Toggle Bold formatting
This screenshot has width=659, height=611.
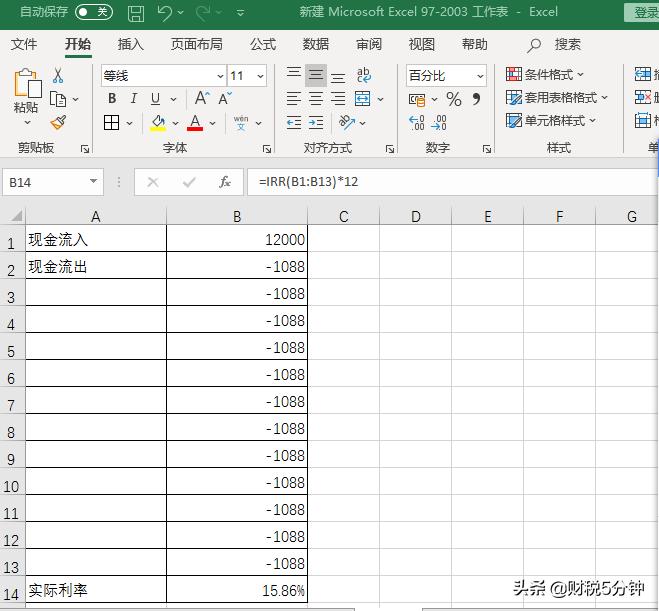[x=112, y=99]
